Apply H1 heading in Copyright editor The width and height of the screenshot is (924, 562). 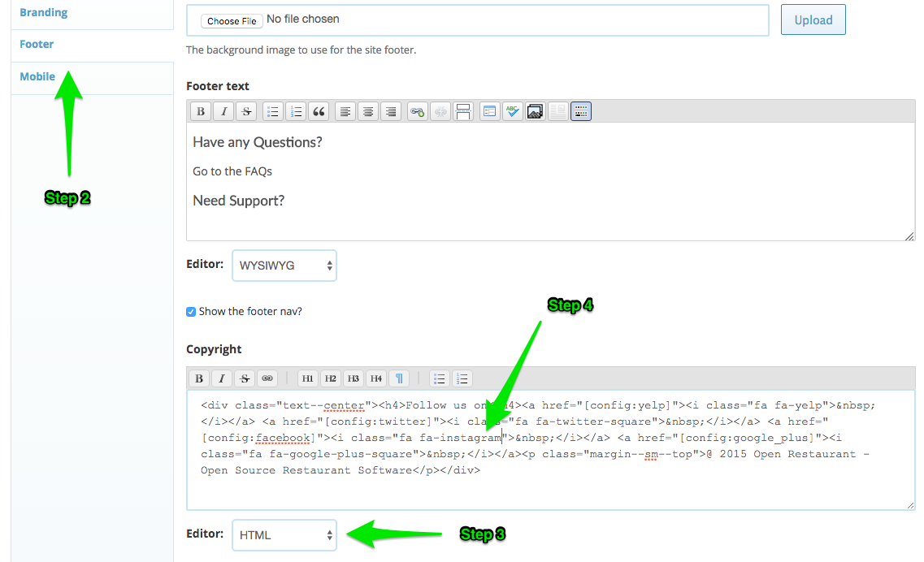308,378
